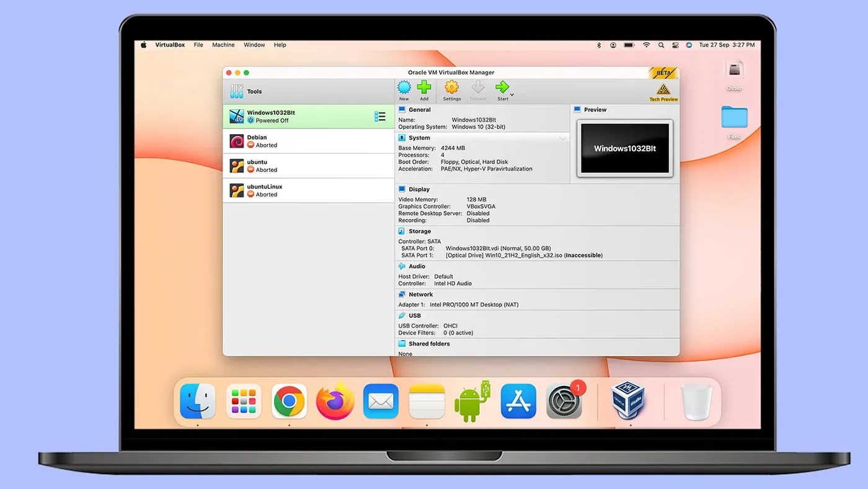Click the Wi-Fi icon in menu bar
Viewport: 868px width, 489px height.
coord(646,45)
